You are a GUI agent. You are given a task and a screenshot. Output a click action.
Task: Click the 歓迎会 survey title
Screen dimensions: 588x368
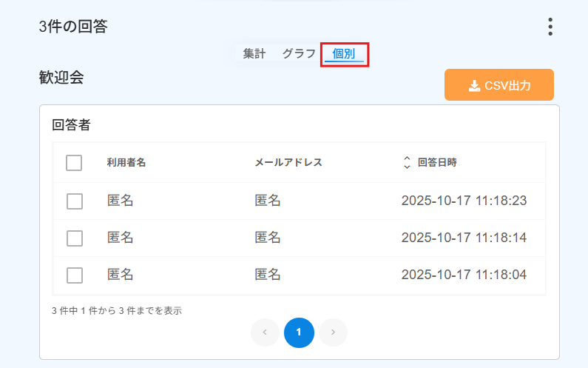tap(61, 78)
